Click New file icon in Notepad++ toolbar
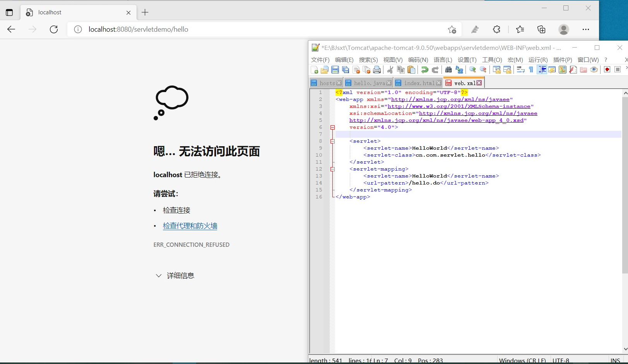The image size is (628, 364). pos(314,70)
